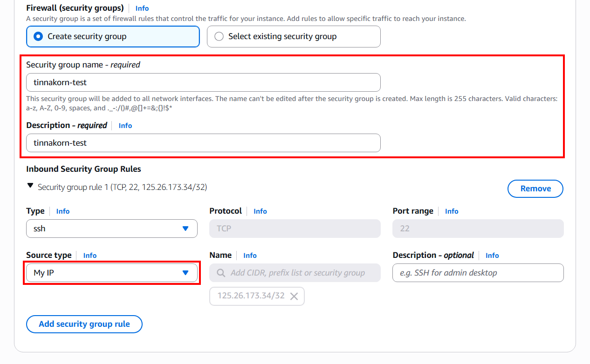The height and width of the screenshot is (364, 590).
Task: Open Info link beside Description required
Action: click(125, 126)
